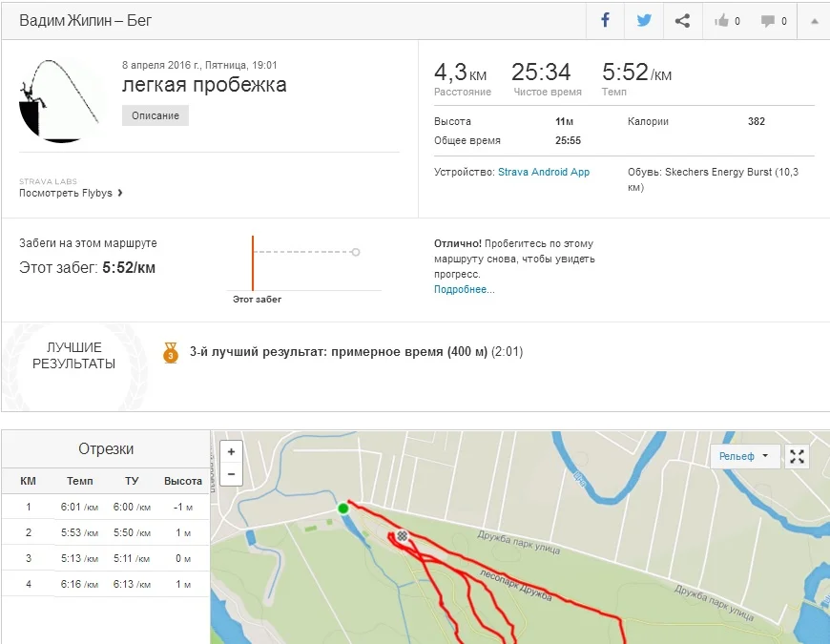
Task: Select the kilometer 3 split row
Action: click(105, 558)
